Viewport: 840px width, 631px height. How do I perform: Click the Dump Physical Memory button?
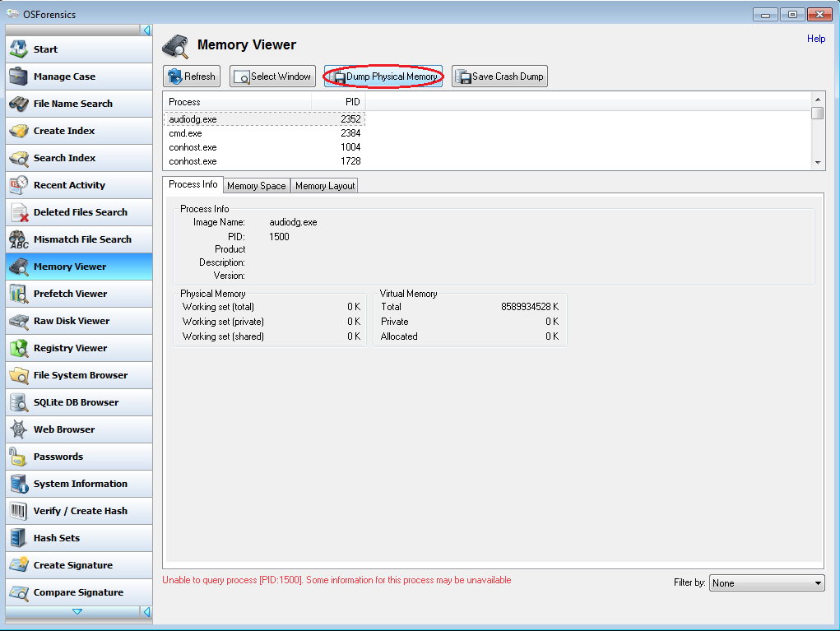click(384, 77)
